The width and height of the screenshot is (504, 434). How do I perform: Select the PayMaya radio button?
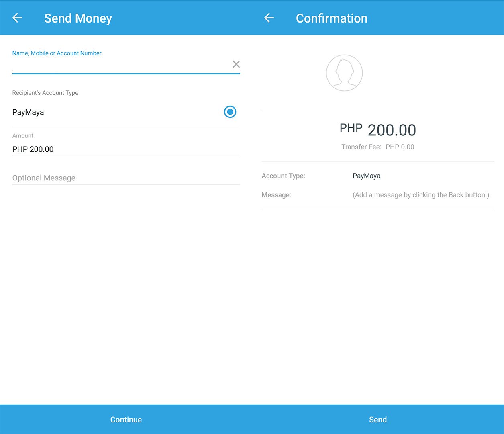pos(230,112)
